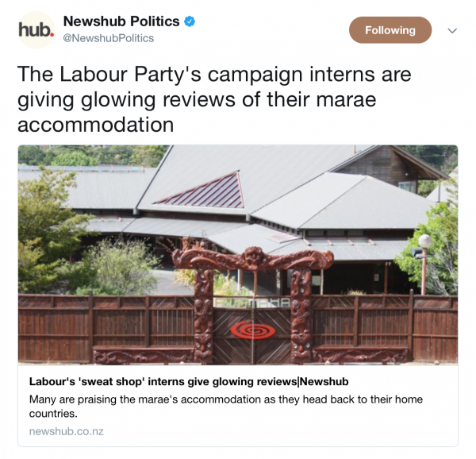Expand the tweet options chevron

point(452,31)
